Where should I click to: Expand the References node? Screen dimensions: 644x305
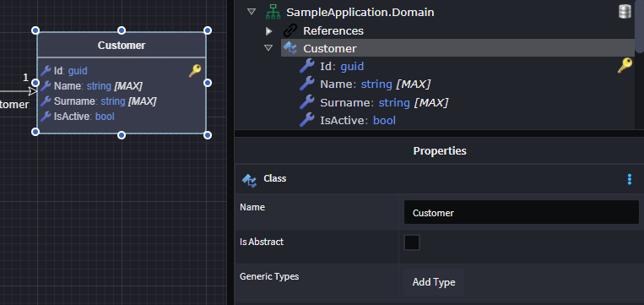click(268, 30)
